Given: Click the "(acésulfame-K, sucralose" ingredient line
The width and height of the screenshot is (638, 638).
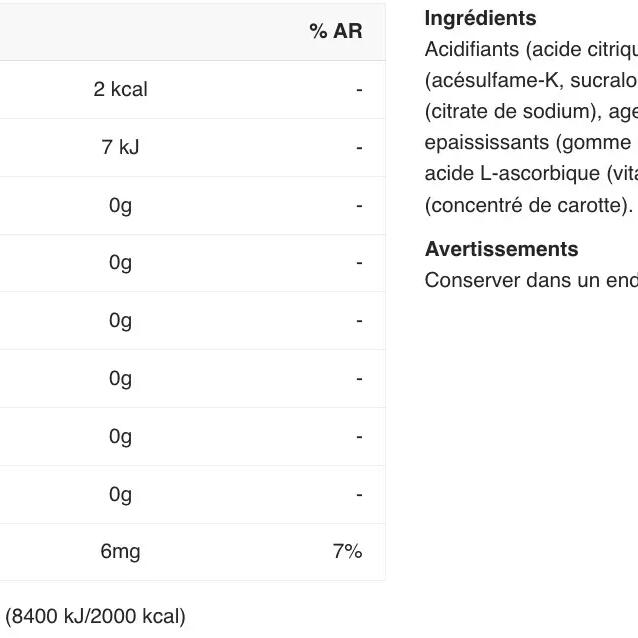Looking at the screenshot, I should point(531,80).
